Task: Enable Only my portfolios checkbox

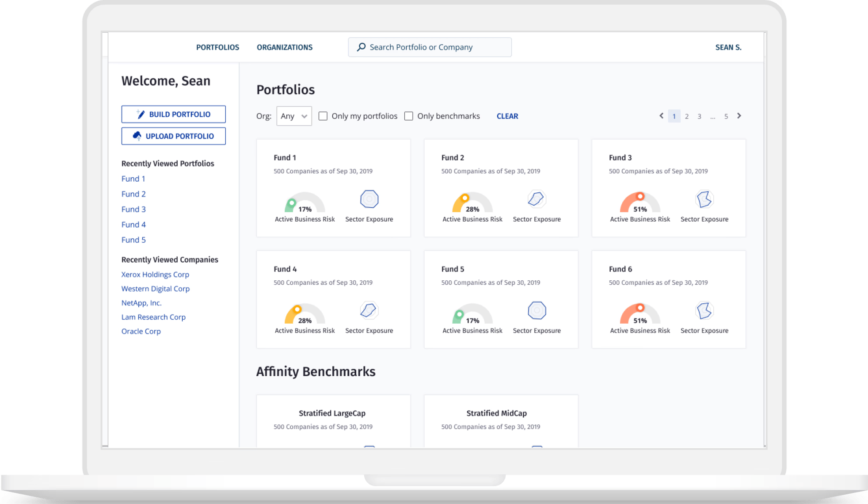Action: point(323,116)
